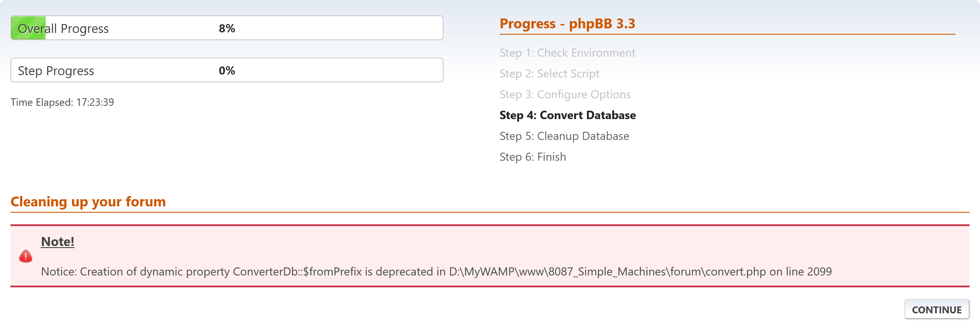The height and width of the screenshot is (333, 980).
Task: Click the Step Progress bar
Action: coord(227,70)
